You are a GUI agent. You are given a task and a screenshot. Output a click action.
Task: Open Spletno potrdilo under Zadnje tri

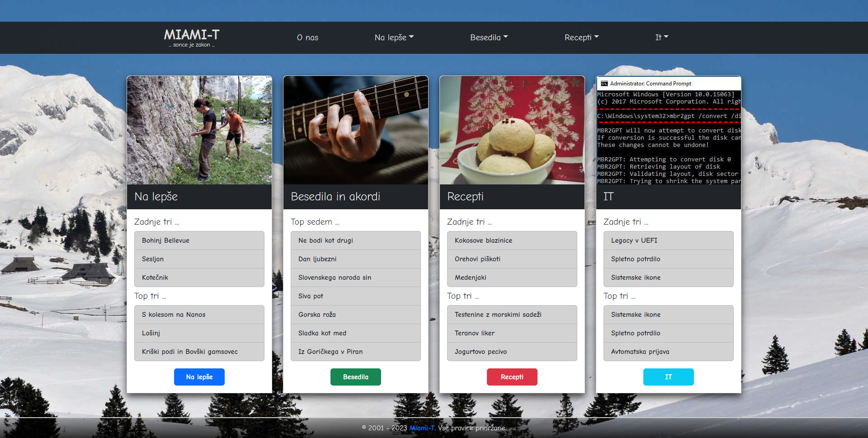point(669,259)
